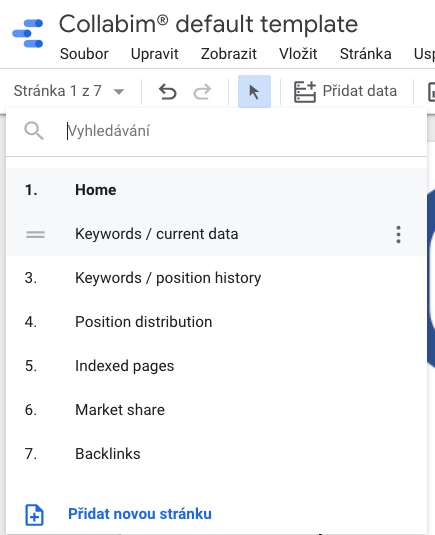Go to Position distribution page

[x=216, y=322]
